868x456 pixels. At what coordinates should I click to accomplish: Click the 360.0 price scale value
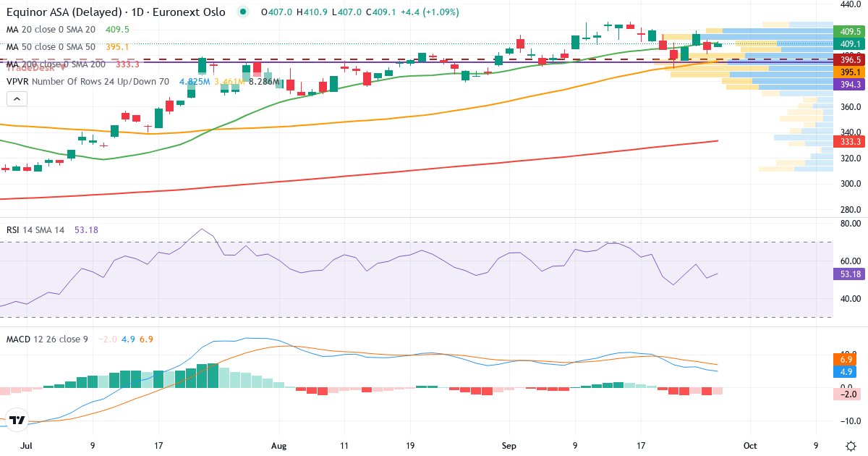pos(851,106)
